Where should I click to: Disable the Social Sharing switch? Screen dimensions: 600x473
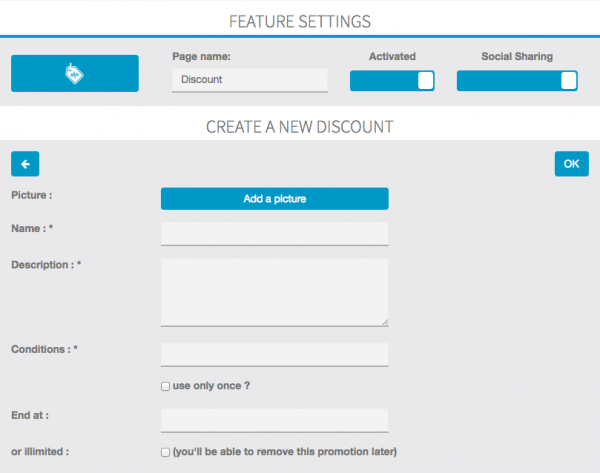pos(517,81)
